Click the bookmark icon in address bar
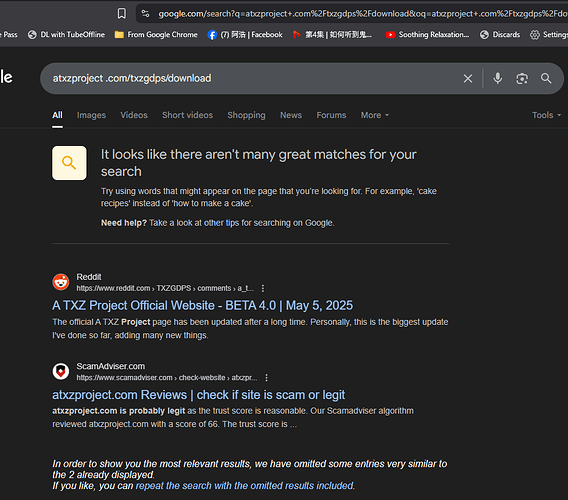This screenshot has height=500, width=568. [122, 14]
